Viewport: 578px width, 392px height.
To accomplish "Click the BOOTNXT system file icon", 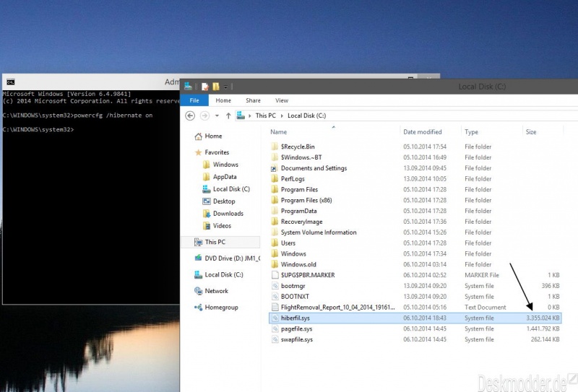I will point(275,296).
